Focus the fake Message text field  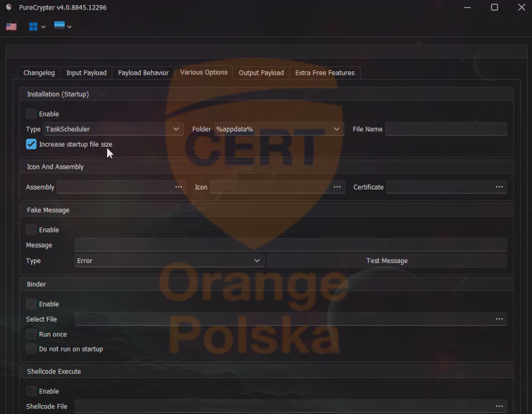[291, 245]
